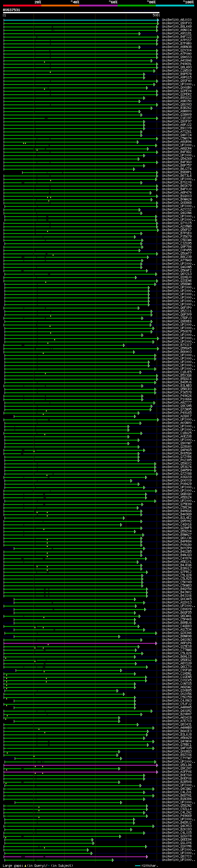This screenshot has height=868, width=197.
Task: Click the cyan ~100% identity legend segment
Action: click(x=175, y=6)
